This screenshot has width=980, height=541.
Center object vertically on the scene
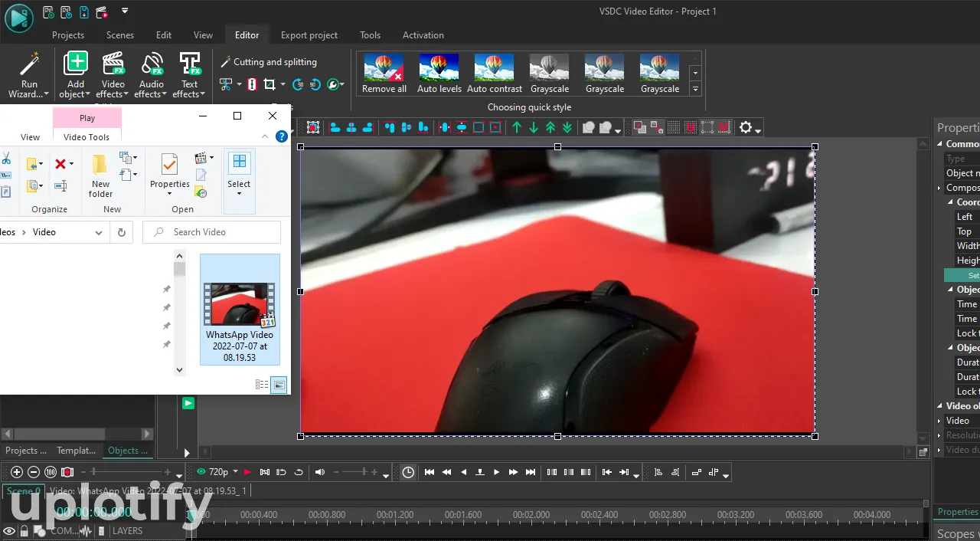point(462,127)
